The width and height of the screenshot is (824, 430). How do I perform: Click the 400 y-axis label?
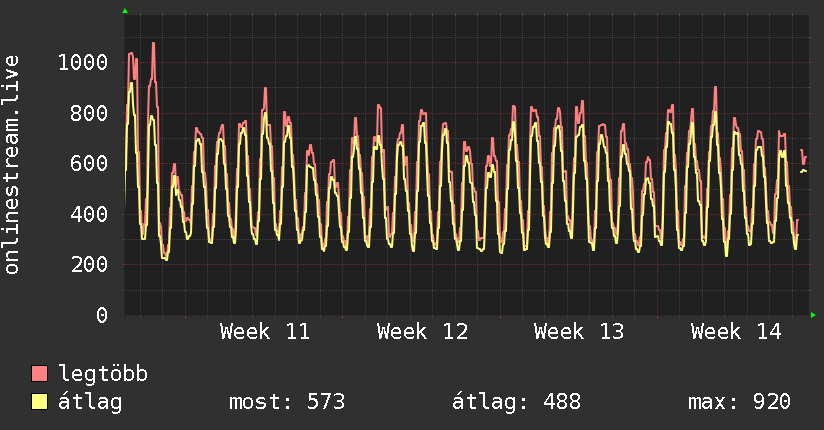click(89, 214)
